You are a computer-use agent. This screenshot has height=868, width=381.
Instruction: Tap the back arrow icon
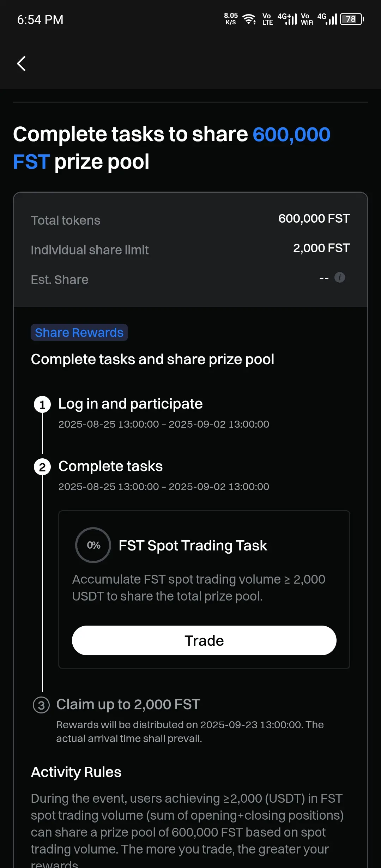click(x=22, y=64)
